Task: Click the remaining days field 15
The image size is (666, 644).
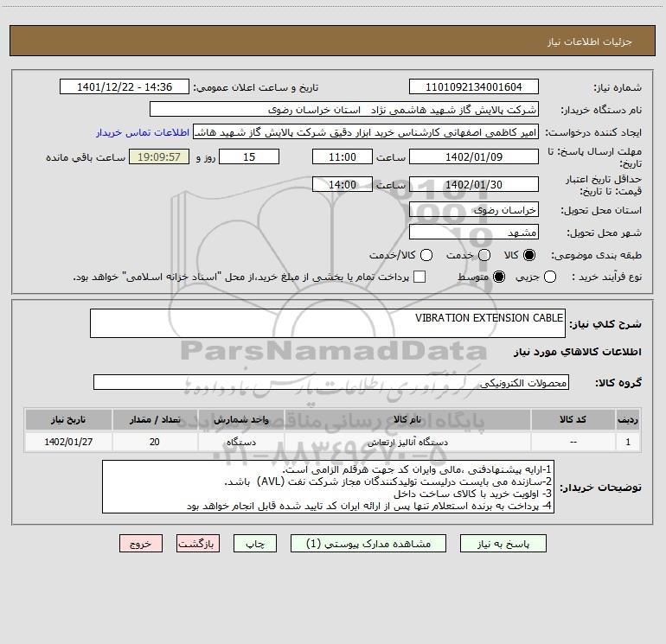Action: [249, 156]
